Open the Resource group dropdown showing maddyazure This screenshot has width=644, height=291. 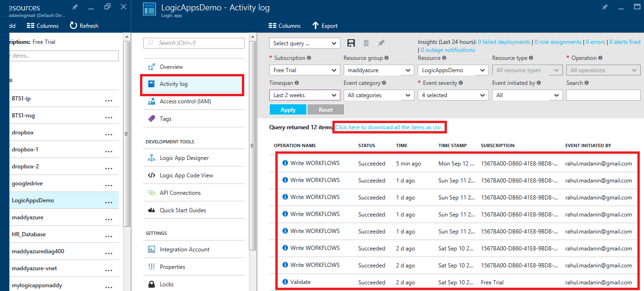point(379,70)
